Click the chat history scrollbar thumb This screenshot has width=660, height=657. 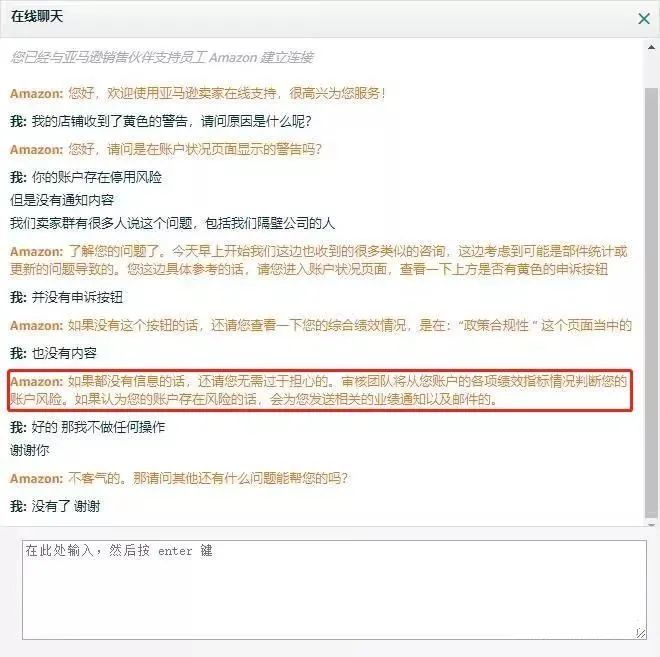[651, 303]
